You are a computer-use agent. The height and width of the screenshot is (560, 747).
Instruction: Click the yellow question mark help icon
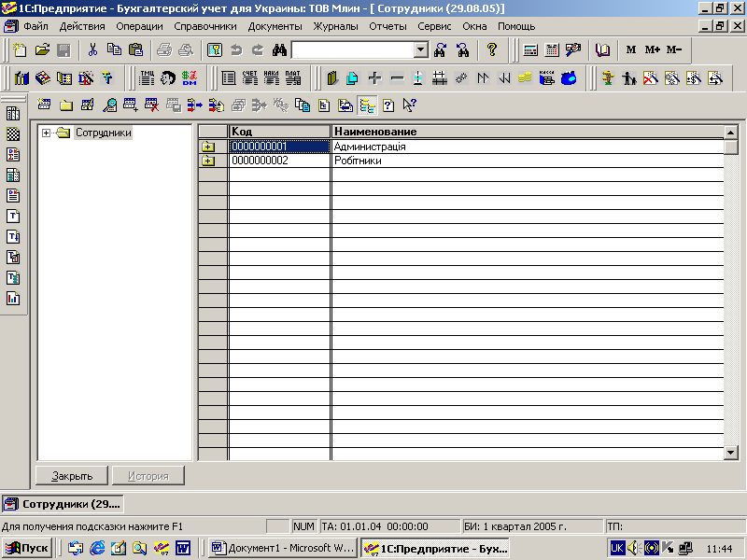(x=492, y=49)
